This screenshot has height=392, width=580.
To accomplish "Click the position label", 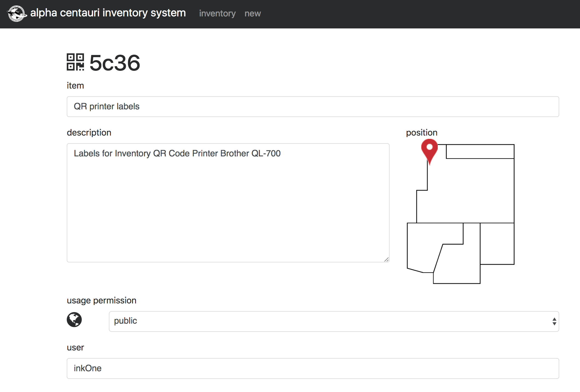I will 422,133.
